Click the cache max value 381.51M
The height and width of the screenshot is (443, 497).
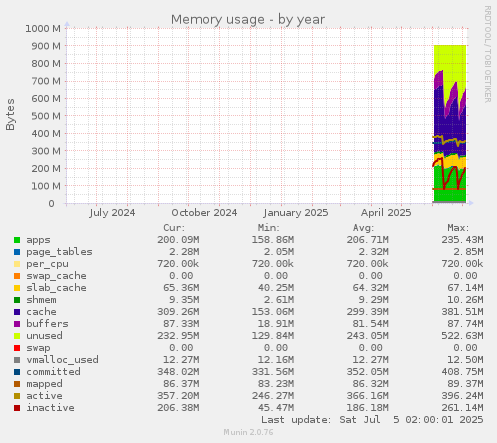(x=462, y=312)
